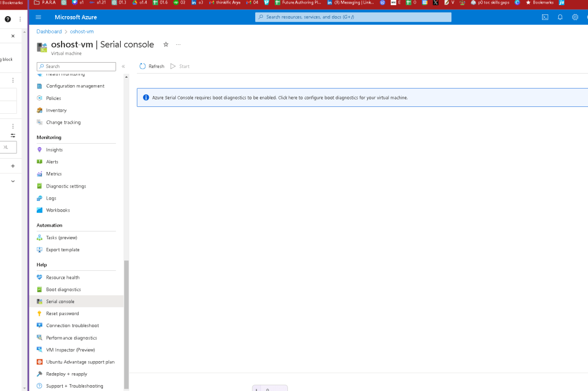Click the Tasks (preview) icon
The image size is (588, 391).
click(x=40, y=237)
